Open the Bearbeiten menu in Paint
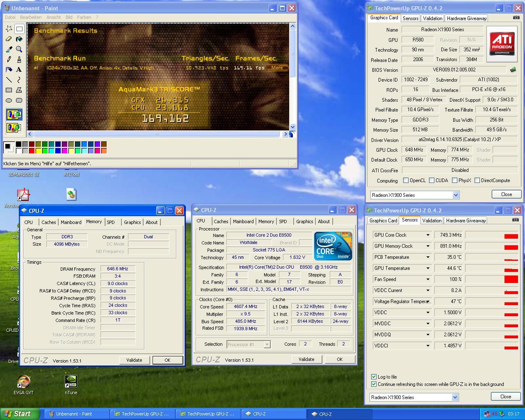 click(x=31, y=17)
